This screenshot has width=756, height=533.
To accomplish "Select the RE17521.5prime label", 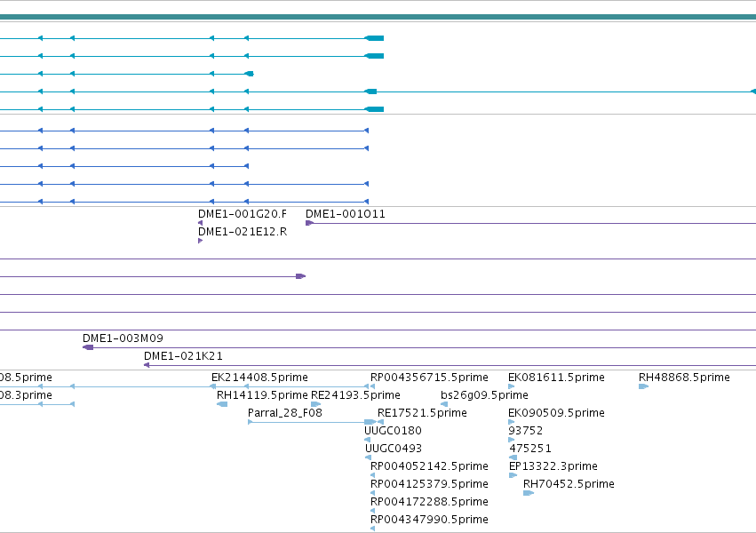I will (x=422, y=413).
